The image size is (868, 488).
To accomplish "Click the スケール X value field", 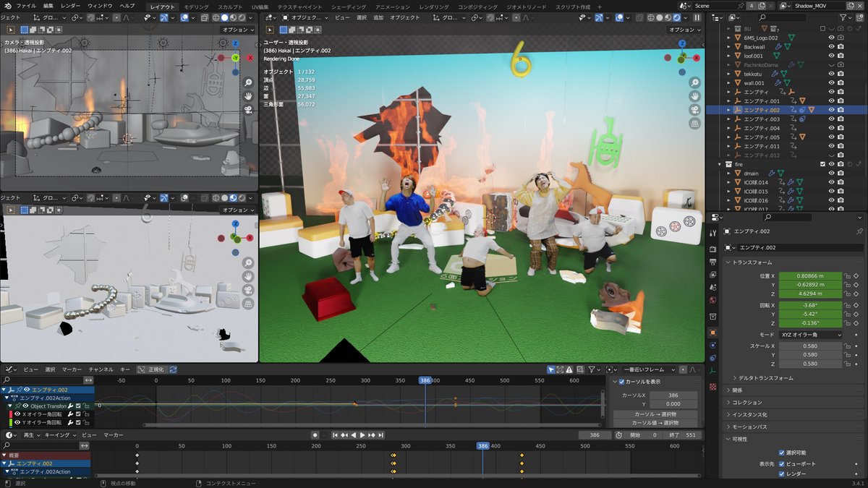I will tap(810, 346).
